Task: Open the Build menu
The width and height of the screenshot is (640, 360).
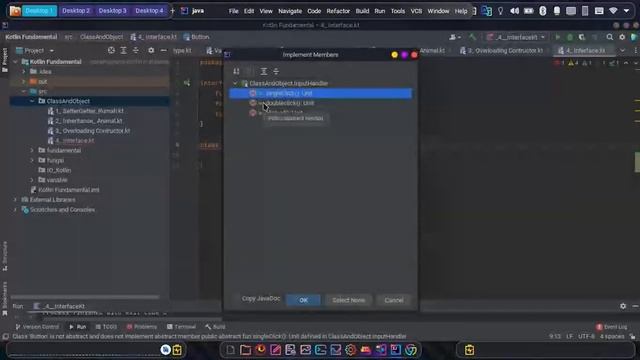Action: (x=362, y=11)
